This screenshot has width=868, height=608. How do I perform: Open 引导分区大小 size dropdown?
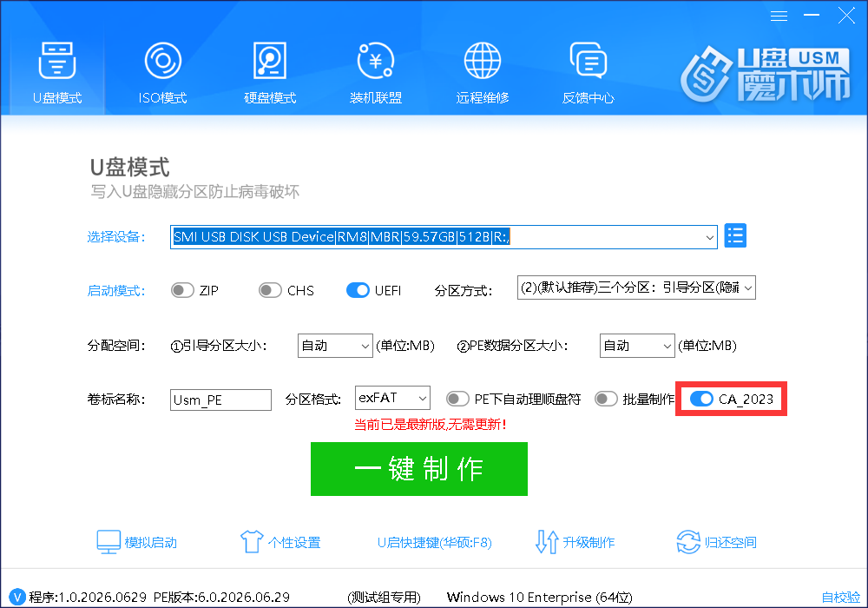pyautogui.click(x=335, y=346)
